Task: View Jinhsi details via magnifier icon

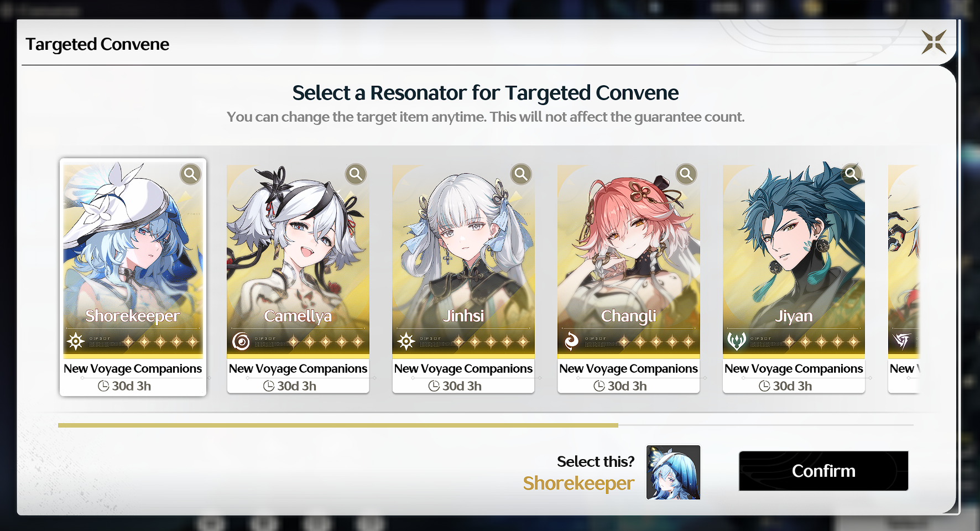Action: (521, 174)
